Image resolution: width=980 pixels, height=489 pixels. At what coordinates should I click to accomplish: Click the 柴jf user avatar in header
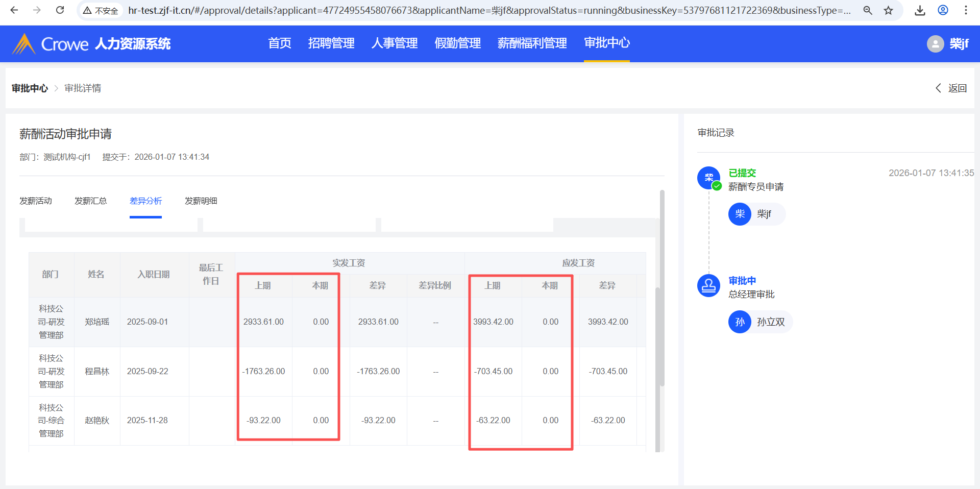(x=935, y=44)
